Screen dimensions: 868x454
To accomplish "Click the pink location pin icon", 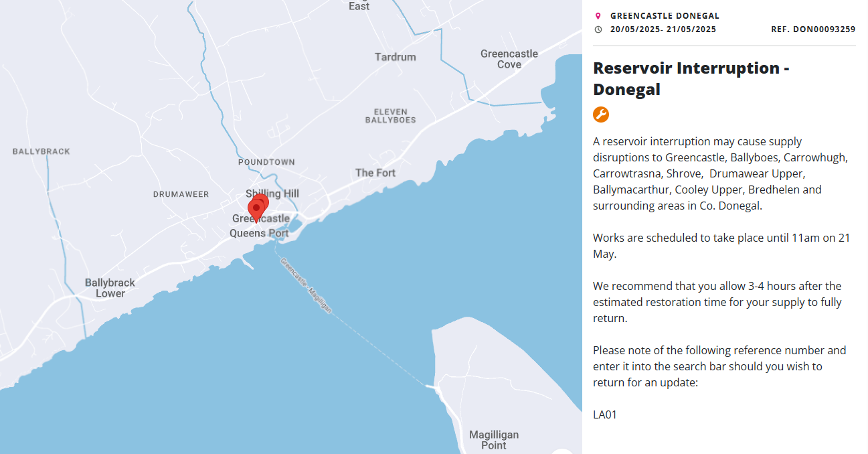I will [598, 16].
